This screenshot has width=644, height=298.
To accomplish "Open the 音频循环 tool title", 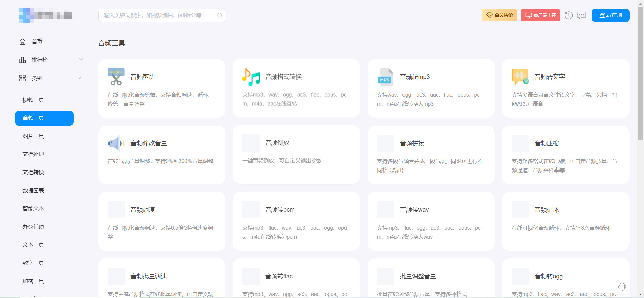I will pyautogui.click(x=547, y=210).
